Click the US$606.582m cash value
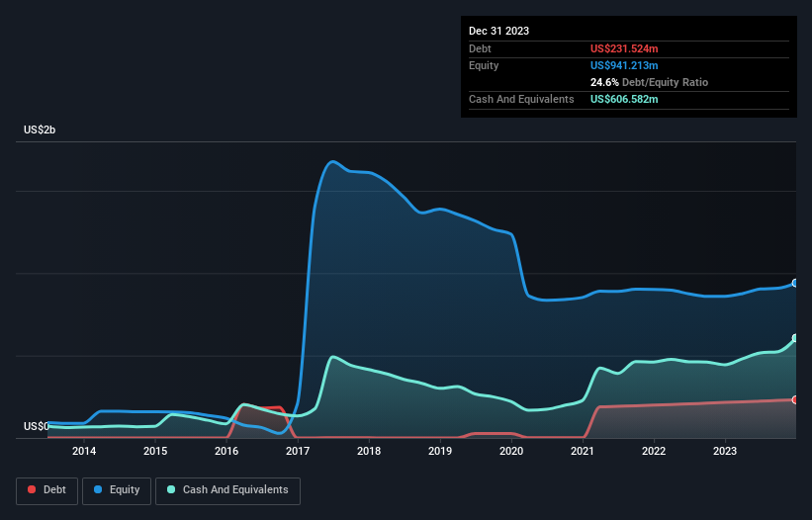 [624, 99]
